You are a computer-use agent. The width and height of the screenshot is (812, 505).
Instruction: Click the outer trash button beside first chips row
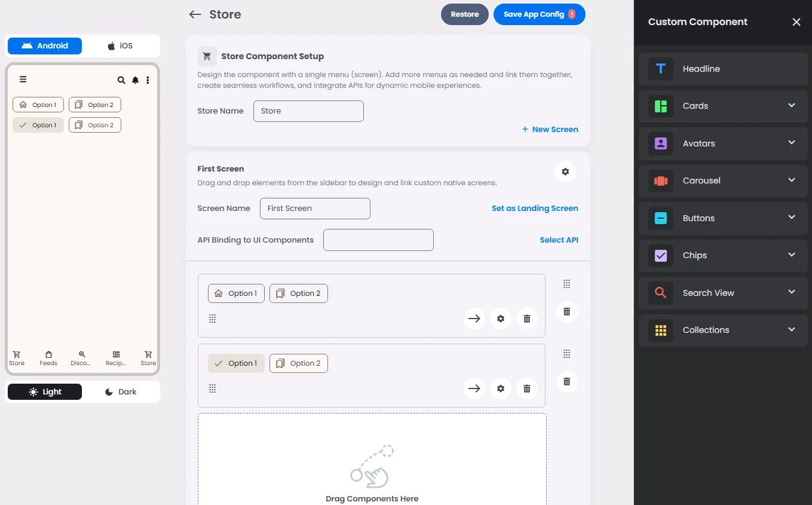[567, 311]
